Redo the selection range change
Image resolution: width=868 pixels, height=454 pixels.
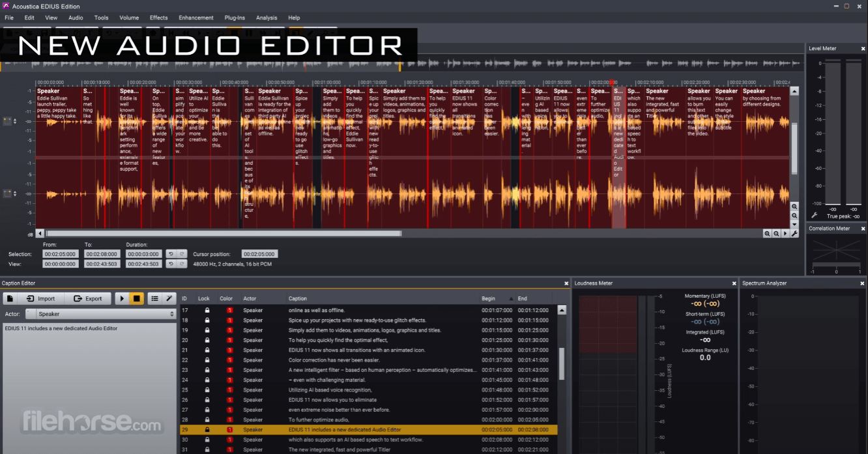182,254
